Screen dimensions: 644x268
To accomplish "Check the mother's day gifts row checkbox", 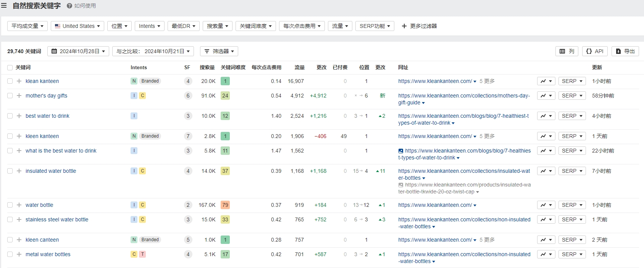I will [10, 96].
